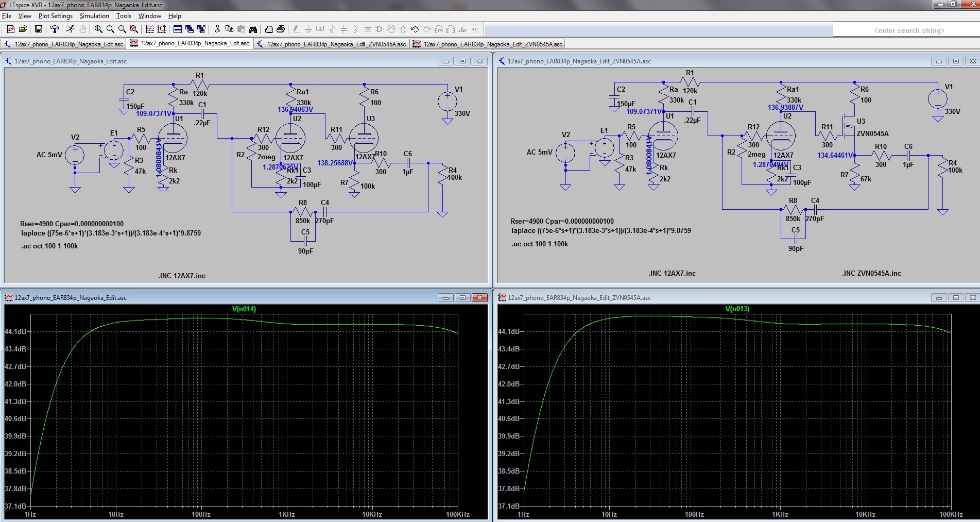Select the Text 'Aa' tool
This screenshot has width=980, height=522.
pos(462,29)
